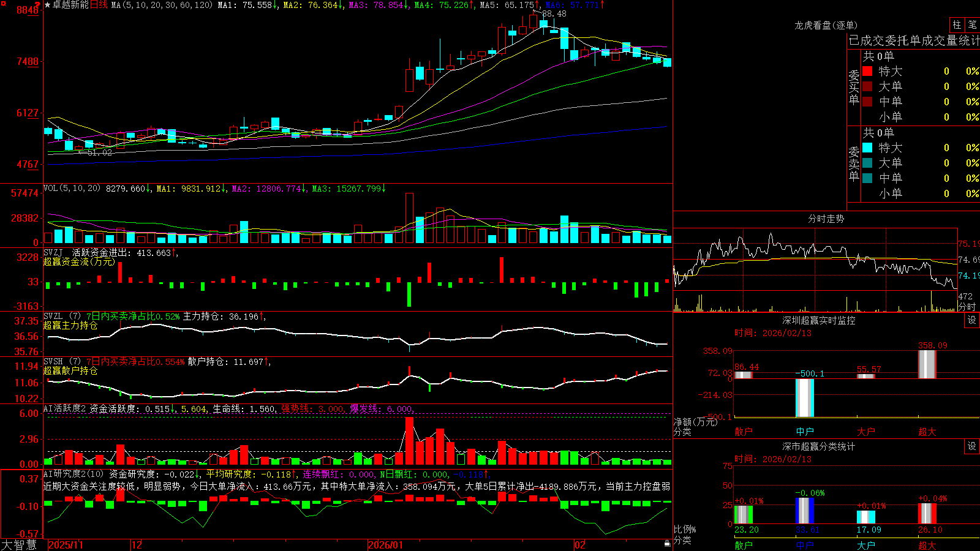Click the 小单 row under 委卖单
The width and height of the screenshot is (980, 551).
pos(921,193)
